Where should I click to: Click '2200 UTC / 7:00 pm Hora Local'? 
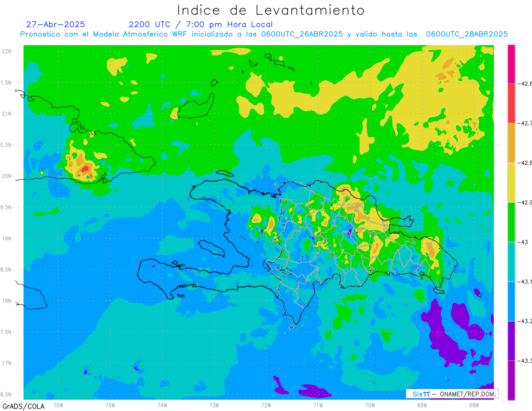(201, 24)
